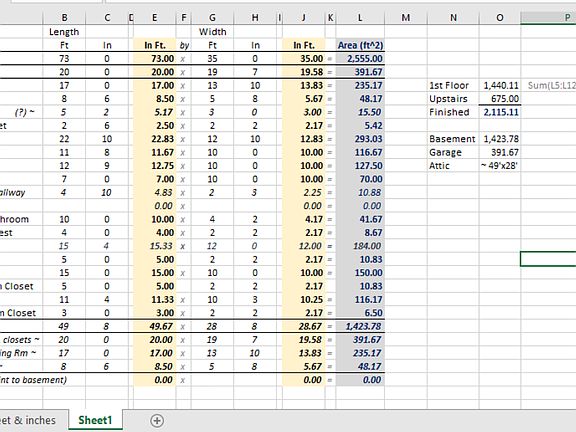
Task: Select column G header
Action: point(212,18)
